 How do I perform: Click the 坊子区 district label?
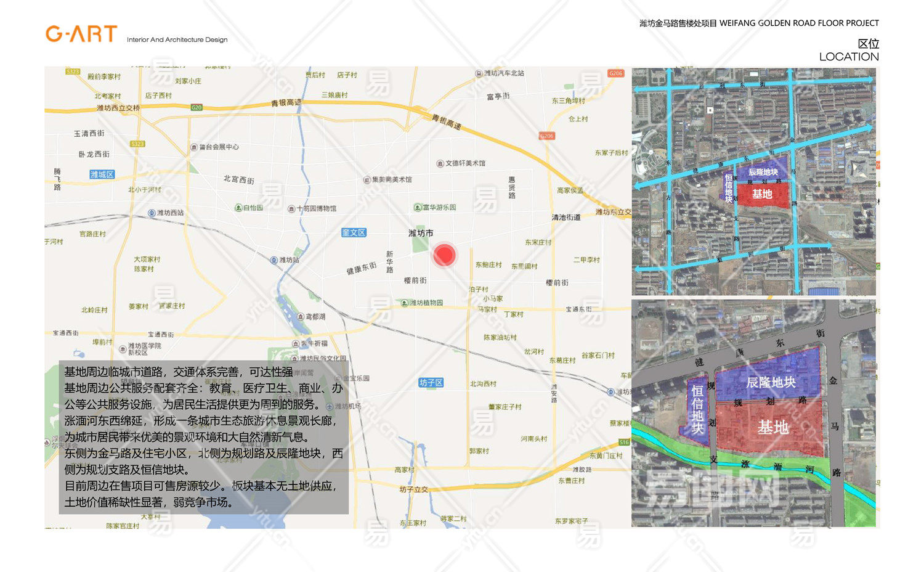[x=431, y=383]
